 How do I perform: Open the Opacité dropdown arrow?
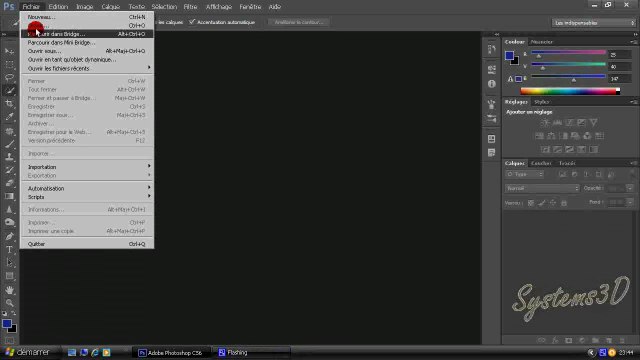pyautogui.click(x=629, y=188)
